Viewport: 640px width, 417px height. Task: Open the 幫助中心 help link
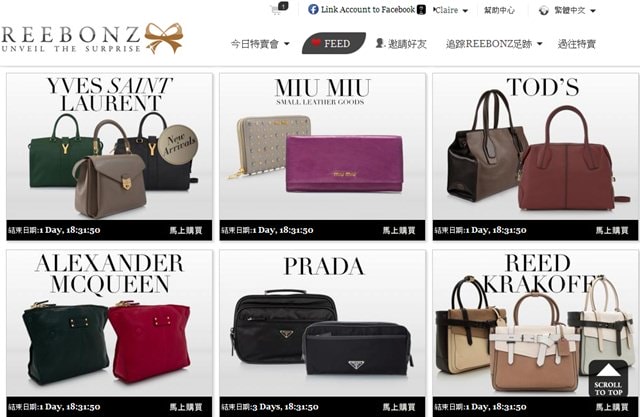[499, 10]
